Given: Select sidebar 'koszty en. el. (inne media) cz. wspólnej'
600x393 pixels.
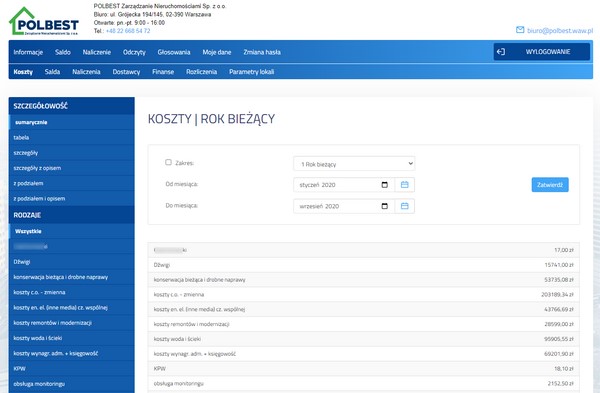Looking at the screenshot, I should [72, 308].
